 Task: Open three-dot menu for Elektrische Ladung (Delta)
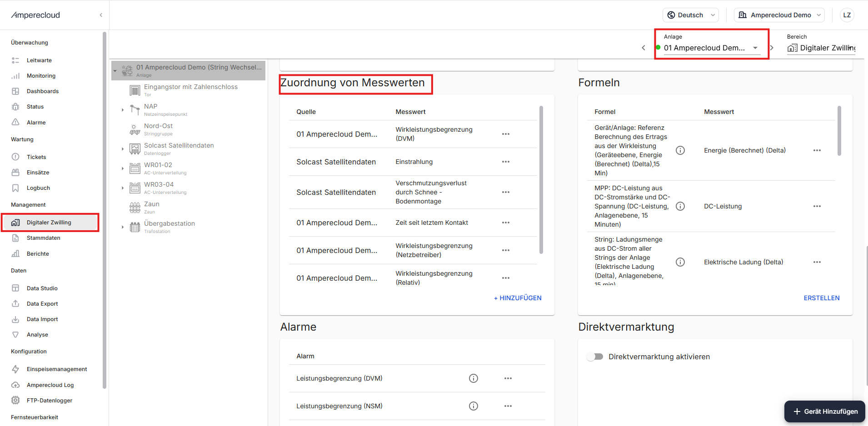pyautogui.click(x=817, y=262)
